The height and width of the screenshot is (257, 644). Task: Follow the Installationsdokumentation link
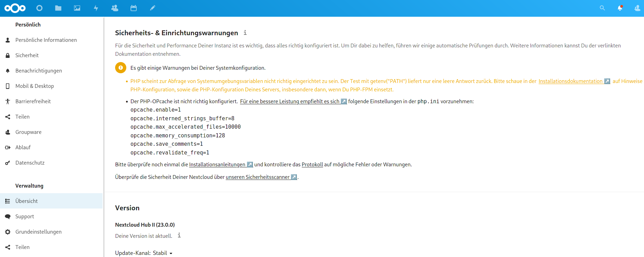[x=574, y=81]
